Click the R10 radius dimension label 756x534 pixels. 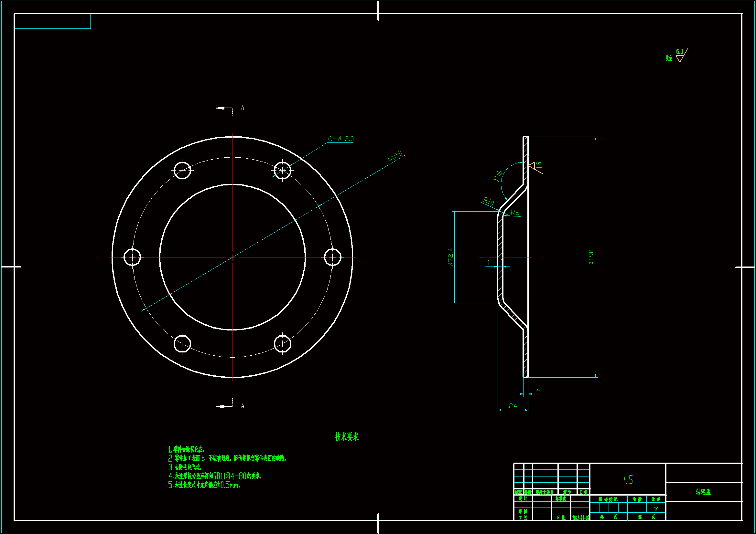[489, 201]
